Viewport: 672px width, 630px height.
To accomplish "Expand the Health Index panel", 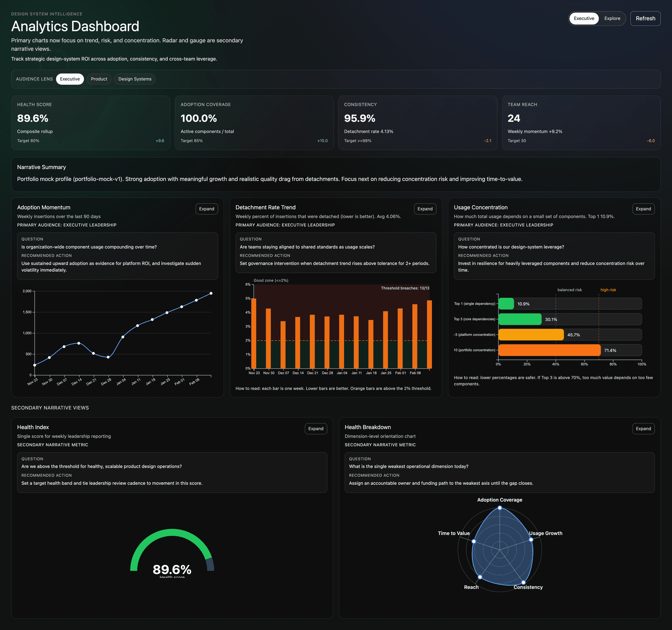I will [x=315, y=428].
